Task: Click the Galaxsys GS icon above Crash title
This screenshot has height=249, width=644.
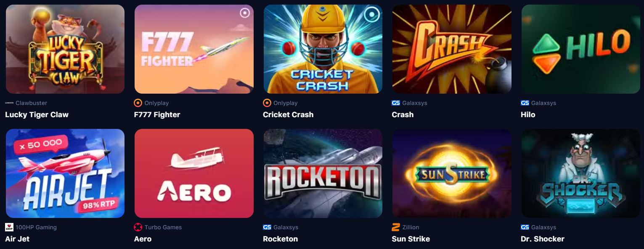Action: [x=396, y=103]
